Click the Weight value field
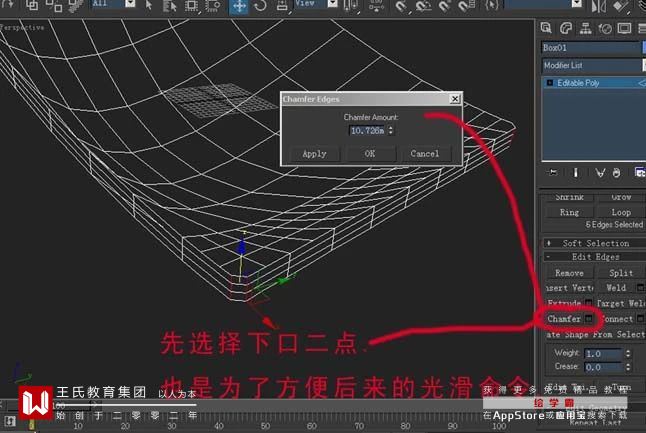Image resolution: width=646 pixels, height=433 pixels. click(x=604, y=353)
